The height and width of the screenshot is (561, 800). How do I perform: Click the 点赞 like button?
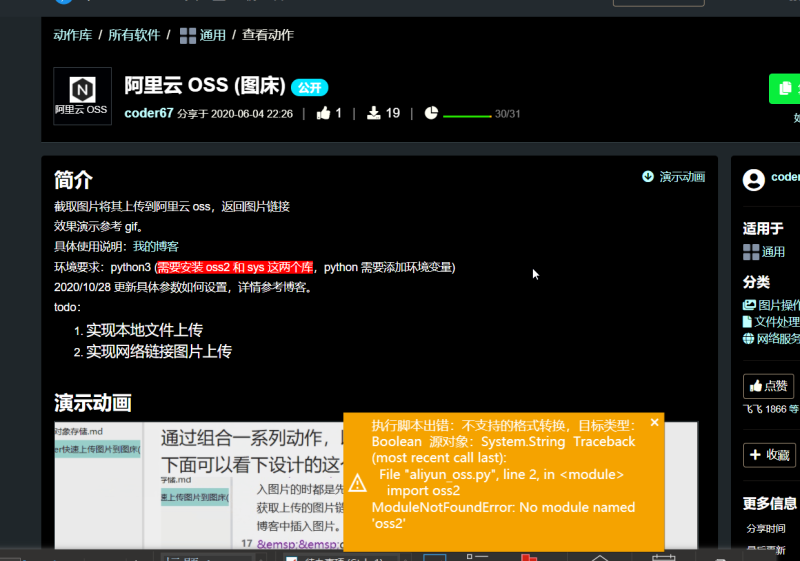tap(768, 386)
